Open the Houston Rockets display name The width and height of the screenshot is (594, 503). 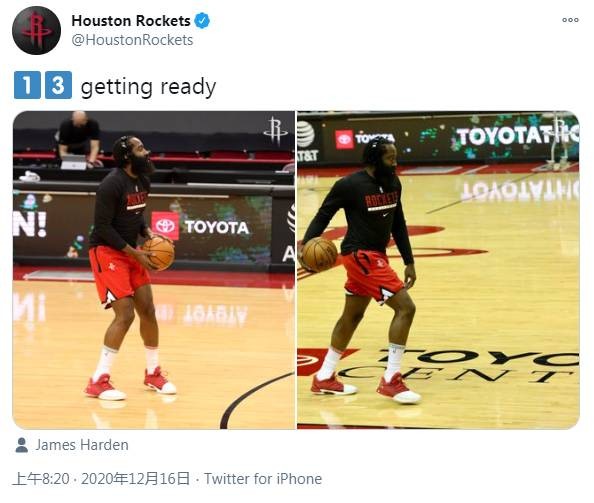click(131, 21)
